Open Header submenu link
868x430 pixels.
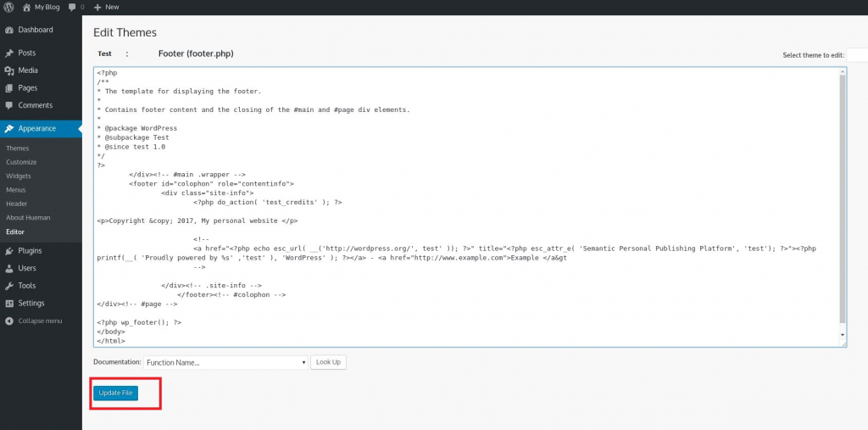(x=17, y=204)
